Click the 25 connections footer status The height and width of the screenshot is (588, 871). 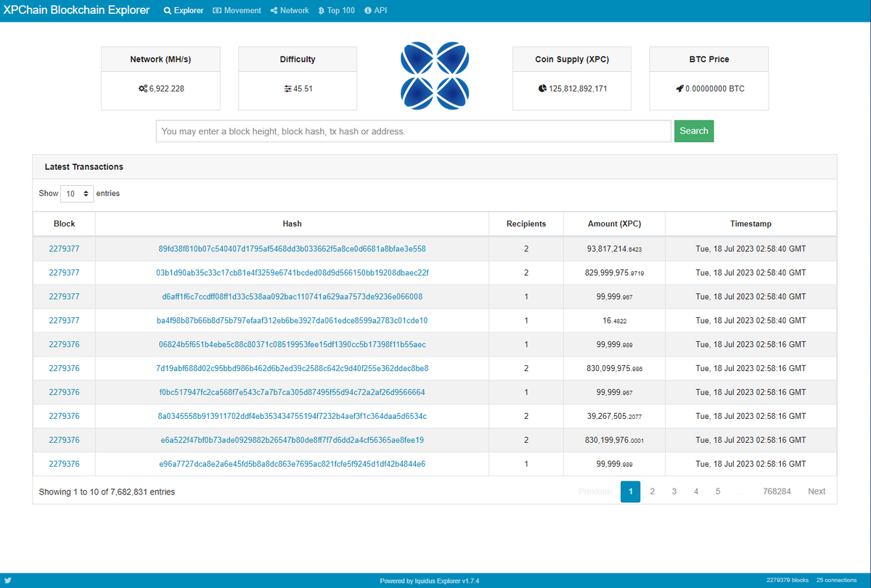click(x=836, y=581)
